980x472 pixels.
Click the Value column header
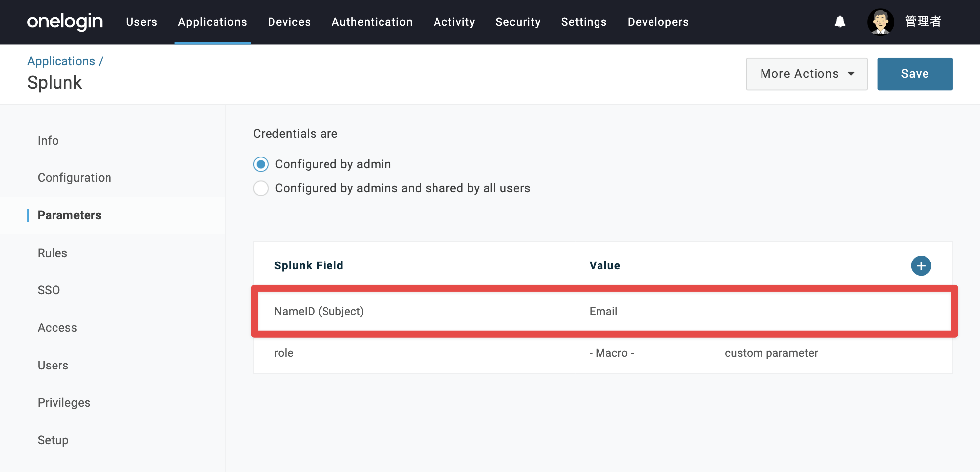tap(604, 266)
